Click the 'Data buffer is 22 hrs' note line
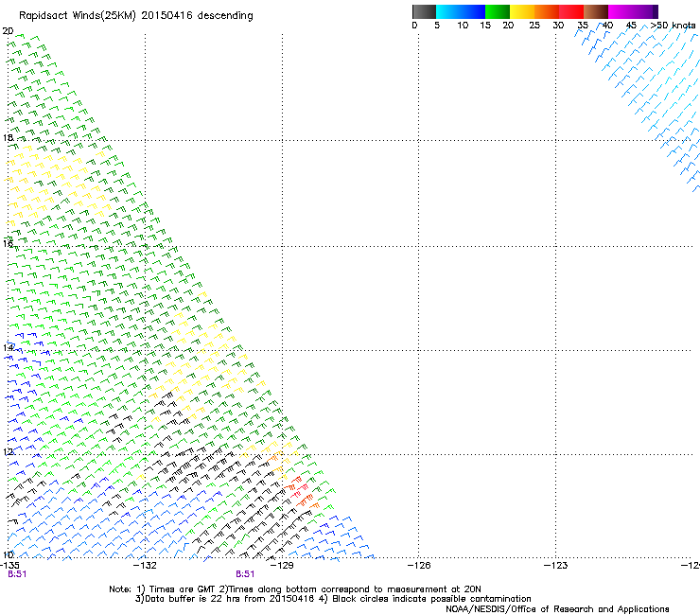Screen dimensions: 700x615 (x=333, y=599)
